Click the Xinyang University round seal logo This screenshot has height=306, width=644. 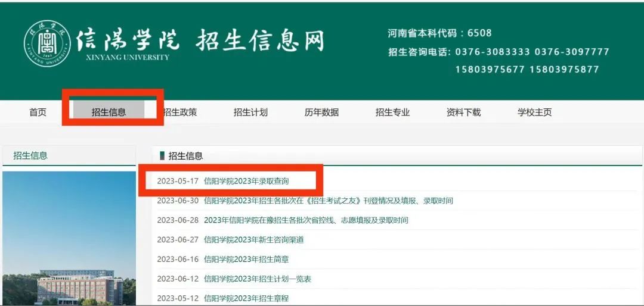coord(47,43)
